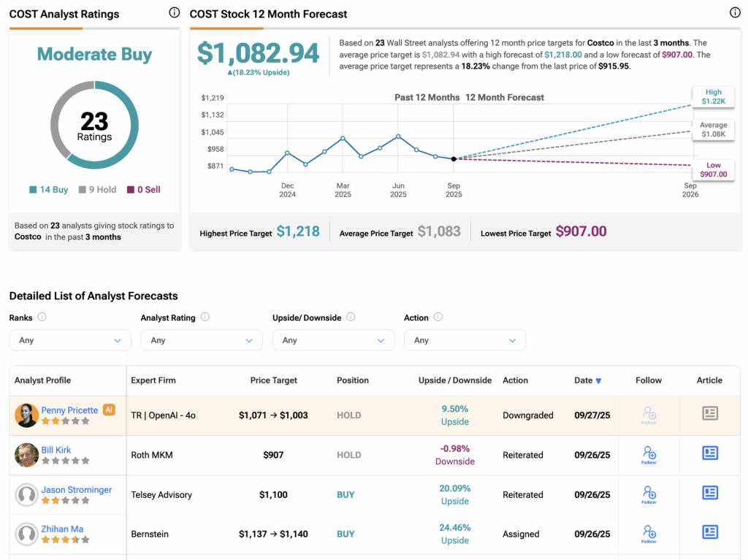Image resolution: width=748 pixels, height=560 pixels.
Task: Click info icon beside 12 Month Forecast heading
Action: click(x=735, y=13)
